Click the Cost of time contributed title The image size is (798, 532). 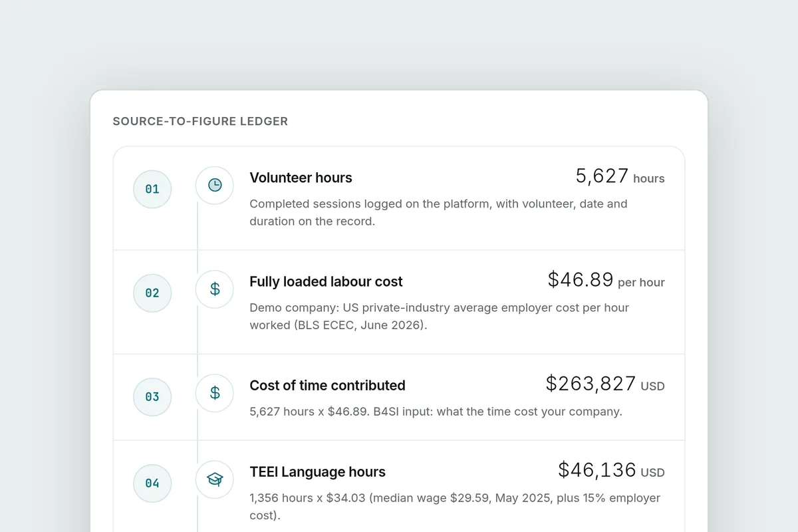click(x=327, y=385)
